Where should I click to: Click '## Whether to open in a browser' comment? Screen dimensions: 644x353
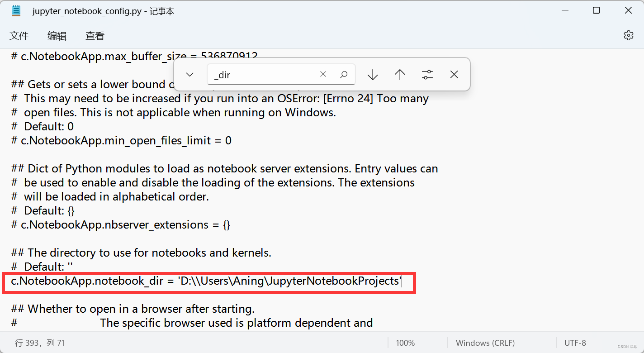[133, 309]
